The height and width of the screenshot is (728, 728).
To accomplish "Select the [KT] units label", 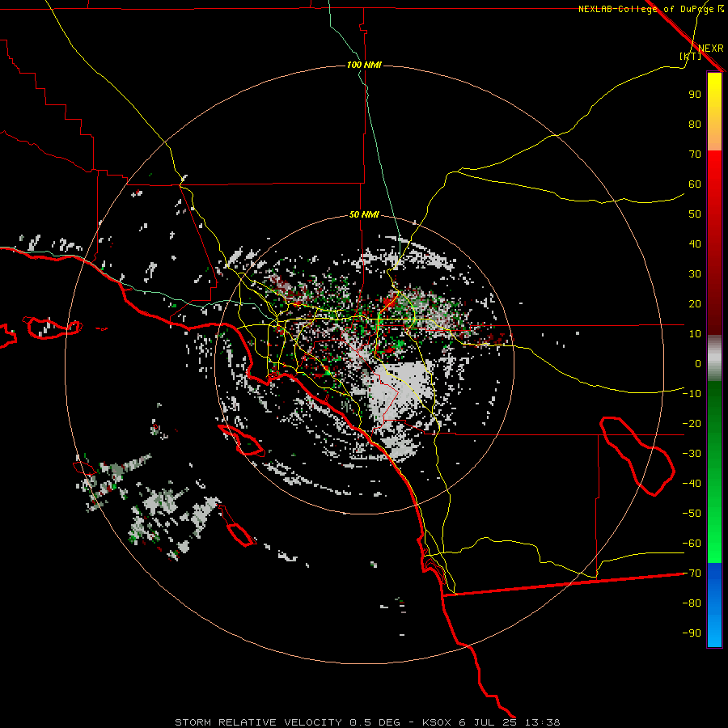I will tap(691, 56).
